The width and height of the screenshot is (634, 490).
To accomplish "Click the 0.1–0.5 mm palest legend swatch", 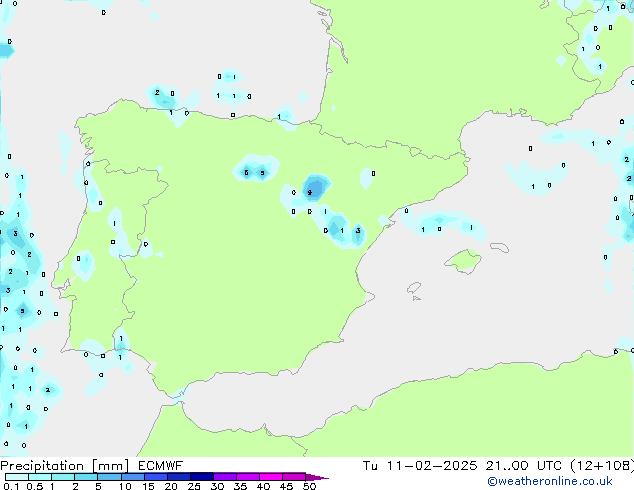I will pos(17,477).
